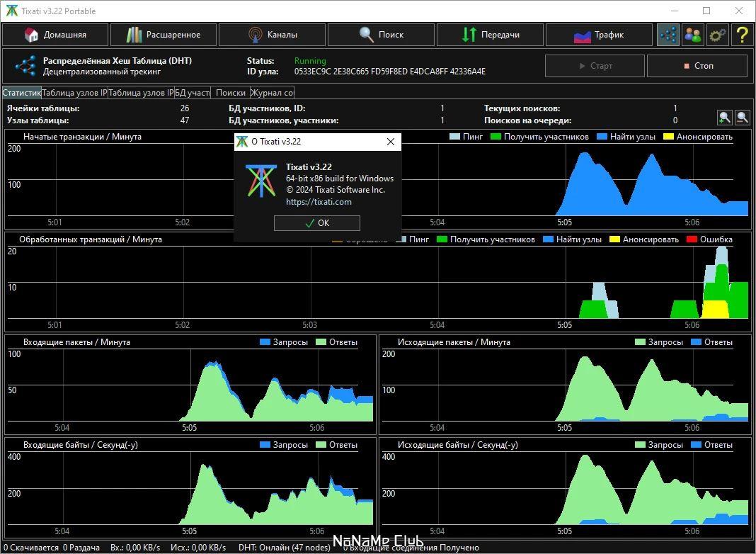Open the Поиск search section

pyautogui.click(x=381, y=35)
